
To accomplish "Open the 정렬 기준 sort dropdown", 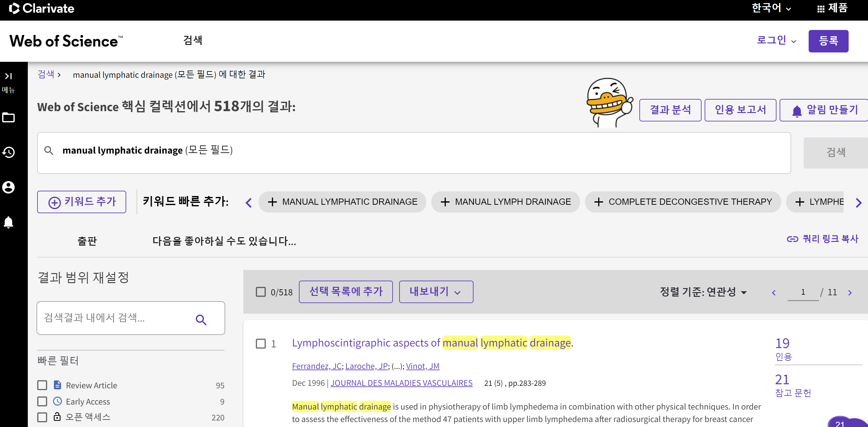I will [703, 292].
